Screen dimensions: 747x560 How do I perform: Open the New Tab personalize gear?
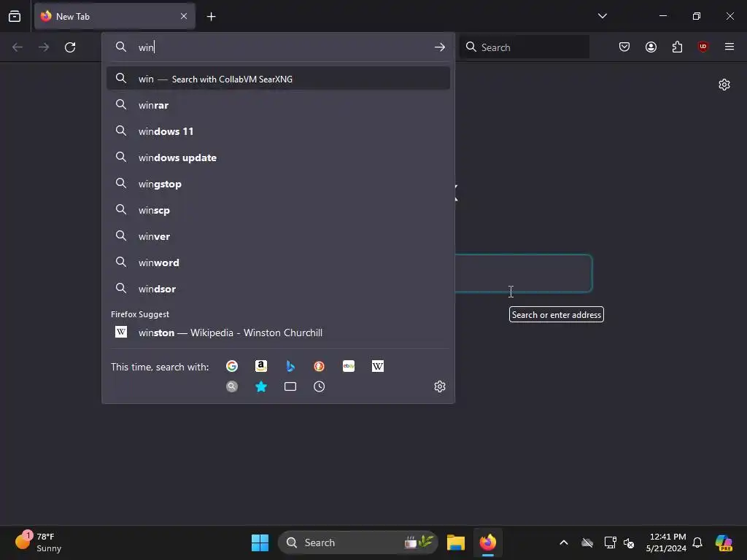724,85
